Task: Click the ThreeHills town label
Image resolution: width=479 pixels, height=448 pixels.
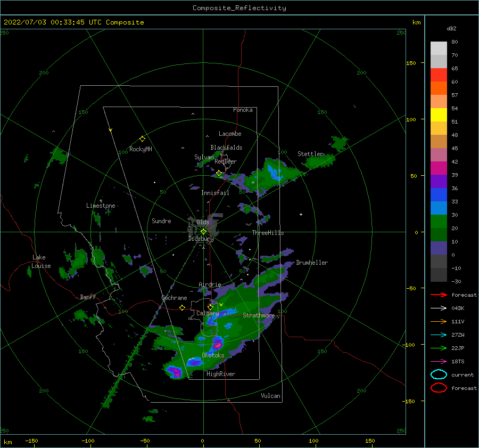Action: (268, 233)
